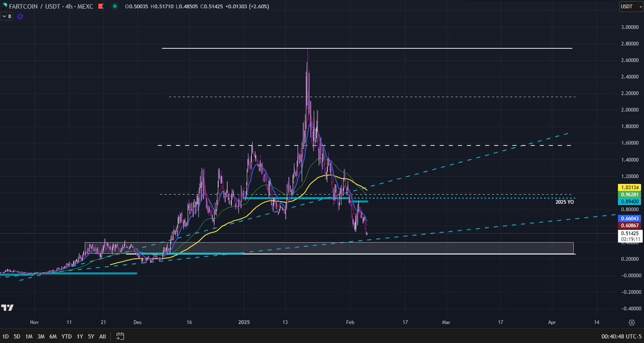Viewport: 644px width, 343px height.
Task: Click the purple refresh icon under the symbol
Action: (20, 17)
